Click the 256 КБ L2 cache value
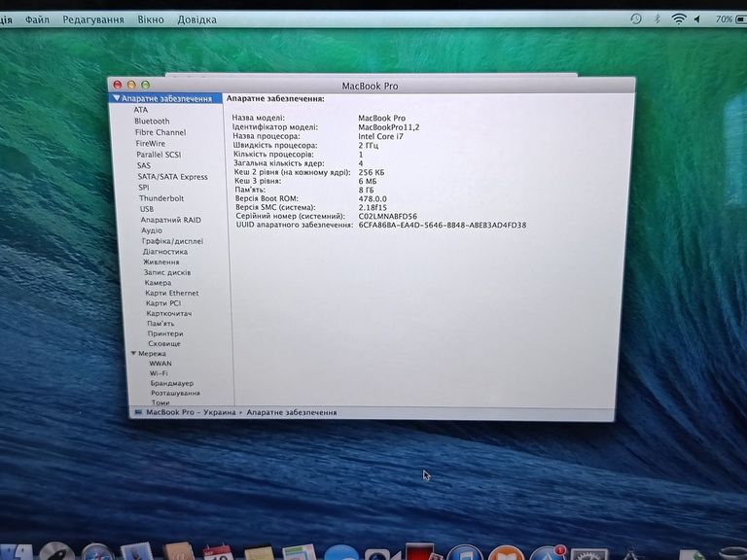The image size is (747, 560). tap(372, 172)
